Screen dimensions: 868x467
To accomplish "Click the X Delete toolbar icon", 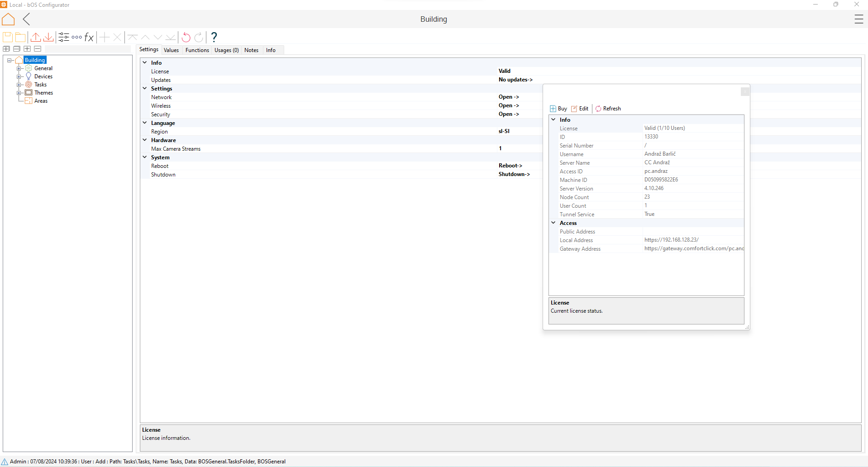I will tap(117, 37).
